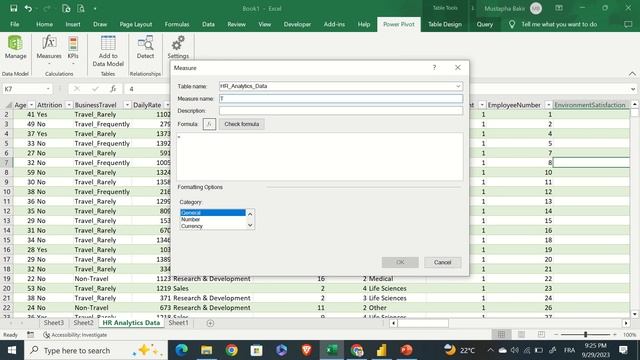Close the Measure dialog
The width and height of the screenshot is (640, 360).
[458, 67]
